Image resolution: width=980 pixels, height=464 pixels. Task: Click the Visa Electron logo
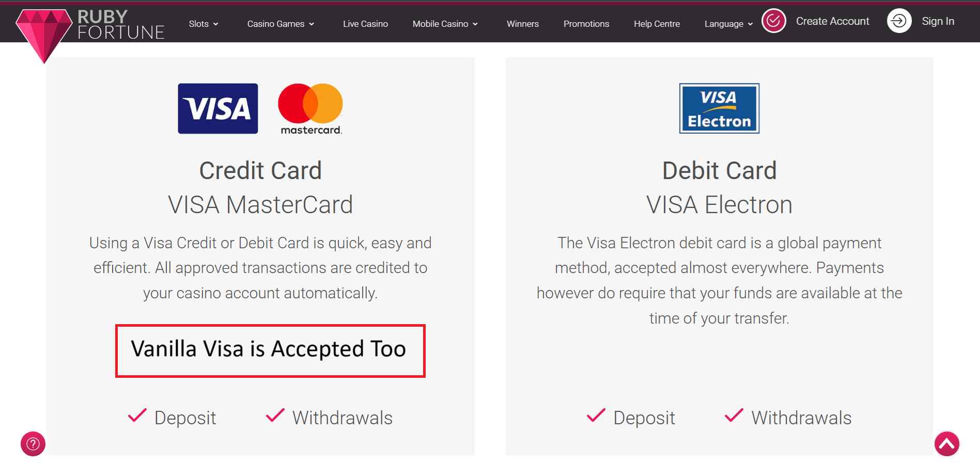(x=719, y=108)
